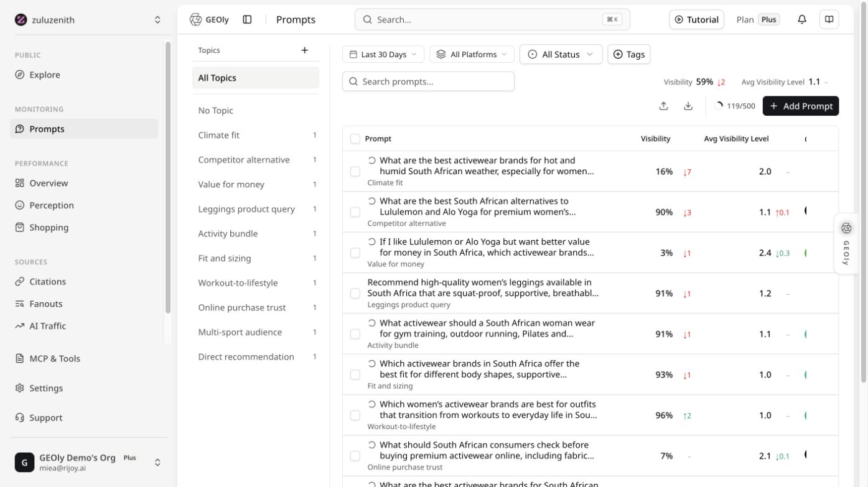Select the Climate fit topic
The width and height of the screenshot is (868, 487).
pyautogui.click(x=255, y=135)
